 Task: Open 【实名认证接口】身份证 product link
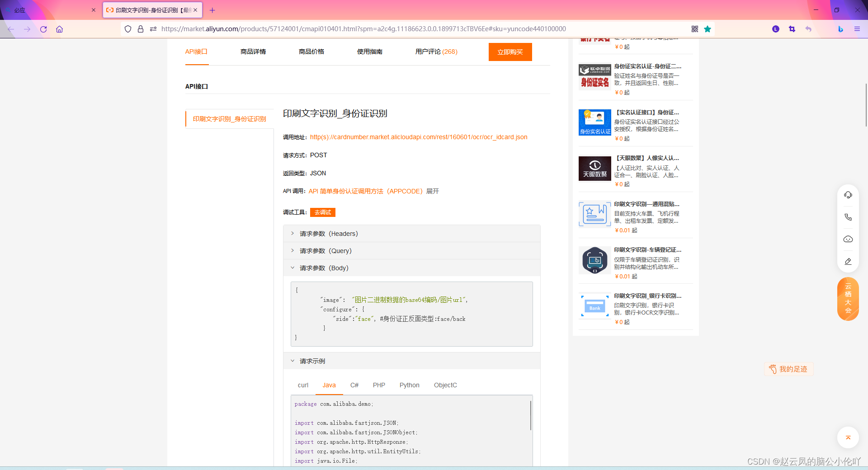click(x=647, y=113)
